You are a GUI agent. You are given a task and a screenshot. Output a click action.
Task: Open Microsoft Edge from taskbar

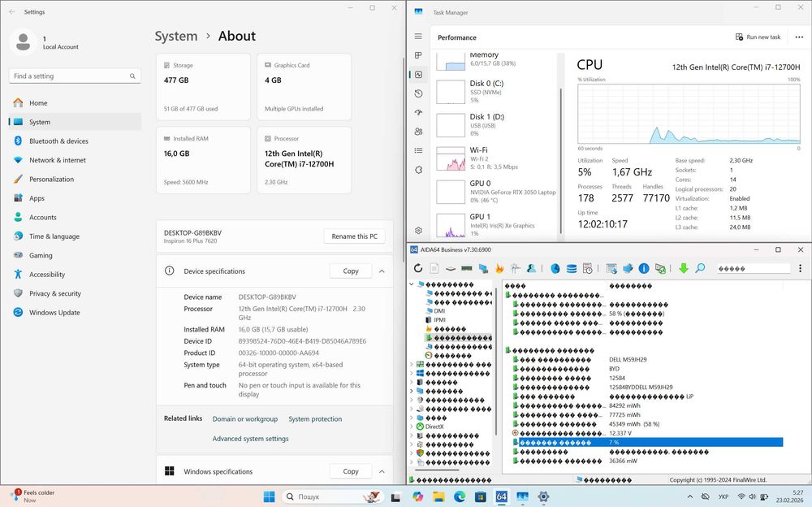[460, 496]
